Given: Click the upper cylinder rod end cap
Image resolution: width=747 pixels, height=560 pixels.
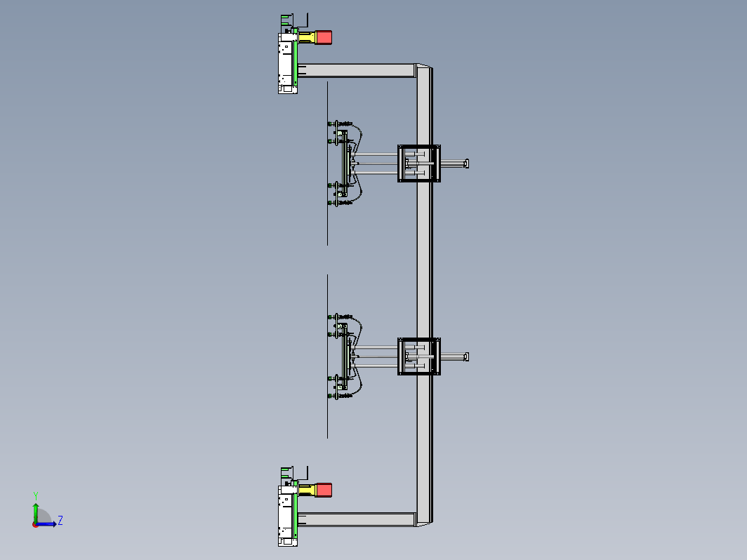Looking at the screenshot, I should tap(466, 164).
